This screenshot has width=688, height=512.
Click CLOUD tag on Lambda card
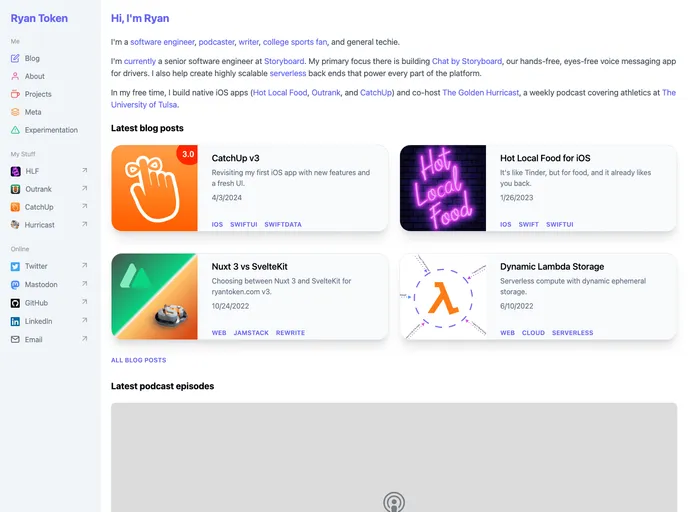(x=533, y=333)
